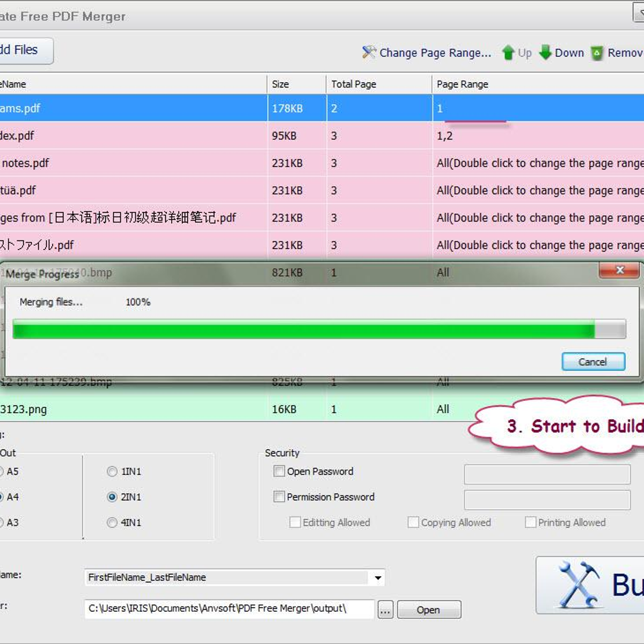Select the tüä.pdf file row
Viewport: 644px width, 644px height.
322,191
